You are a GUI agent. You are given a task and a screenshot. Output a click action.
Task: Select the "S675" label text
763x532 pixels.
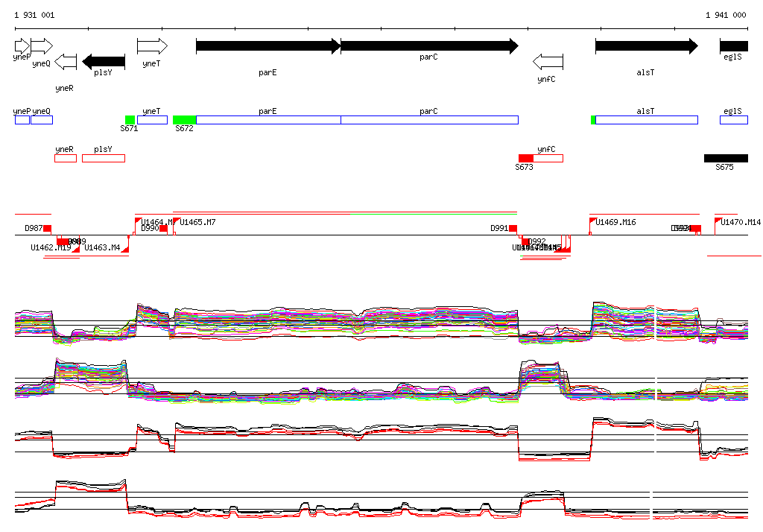click(x=724, y=167)
